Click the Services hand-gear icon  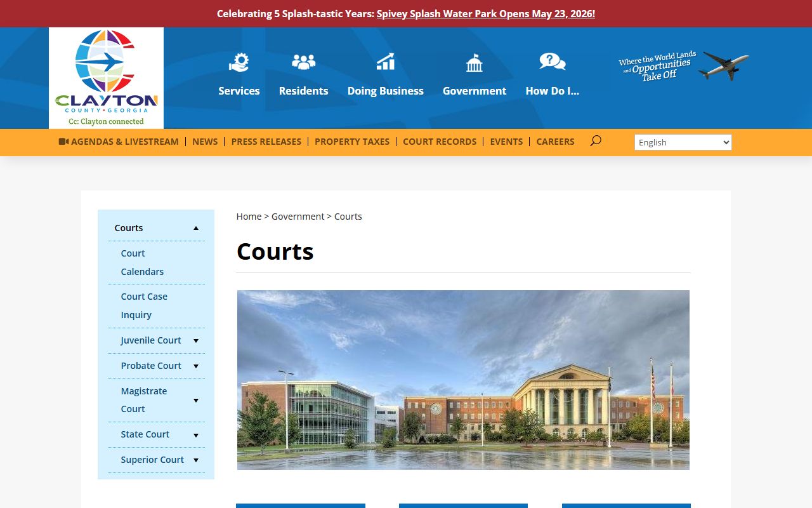239,62
